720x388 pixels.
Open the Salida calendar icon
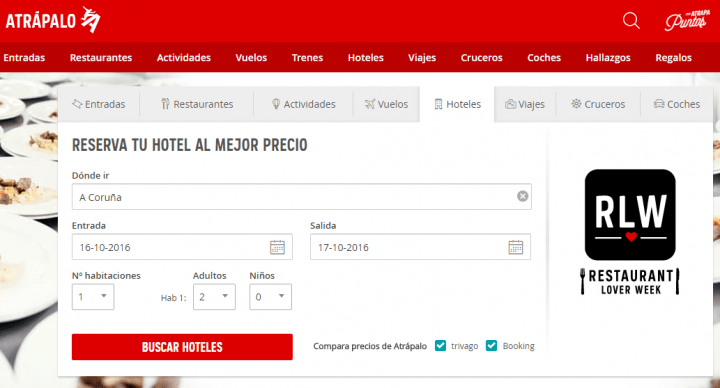pos(516,247)
